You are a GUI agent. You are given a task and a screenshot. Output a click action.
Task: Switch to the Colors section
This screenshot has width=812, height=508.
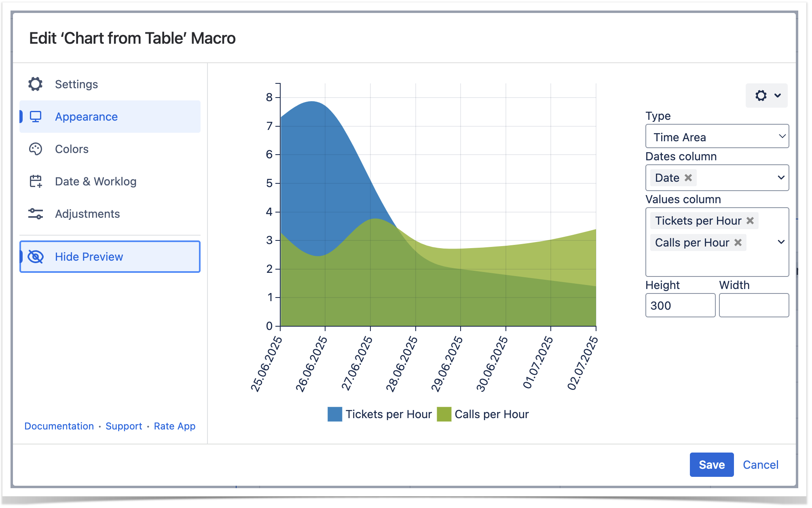tap(72, 149)
